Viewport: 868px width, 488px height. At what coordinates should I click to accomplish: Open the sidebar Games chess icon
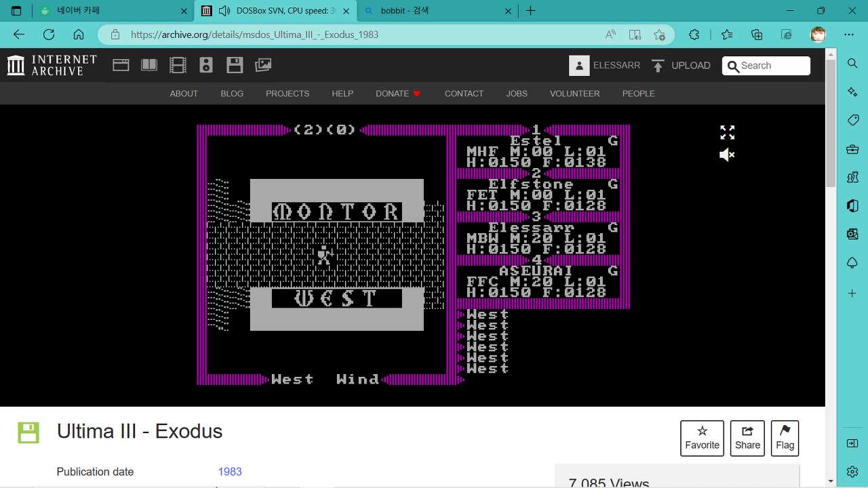pos(852,178)
